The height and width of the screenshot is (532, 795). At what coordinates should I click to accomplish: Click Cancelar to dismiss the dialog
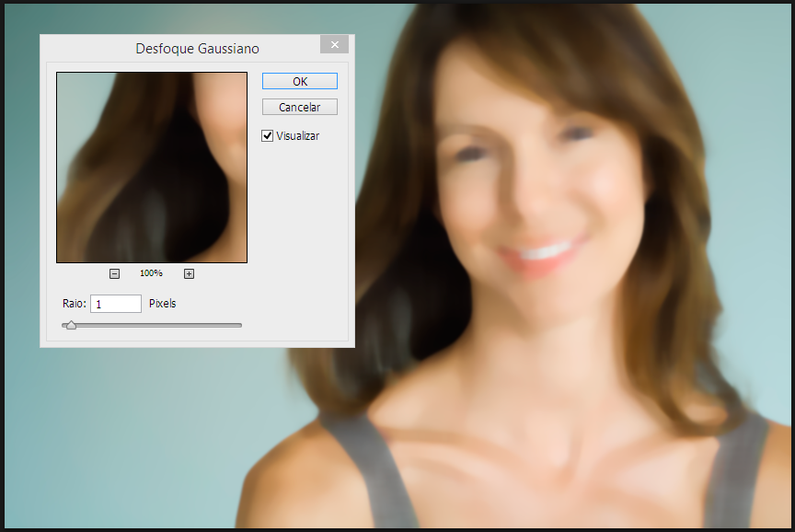pyautogui.click(x=300, y=107)
